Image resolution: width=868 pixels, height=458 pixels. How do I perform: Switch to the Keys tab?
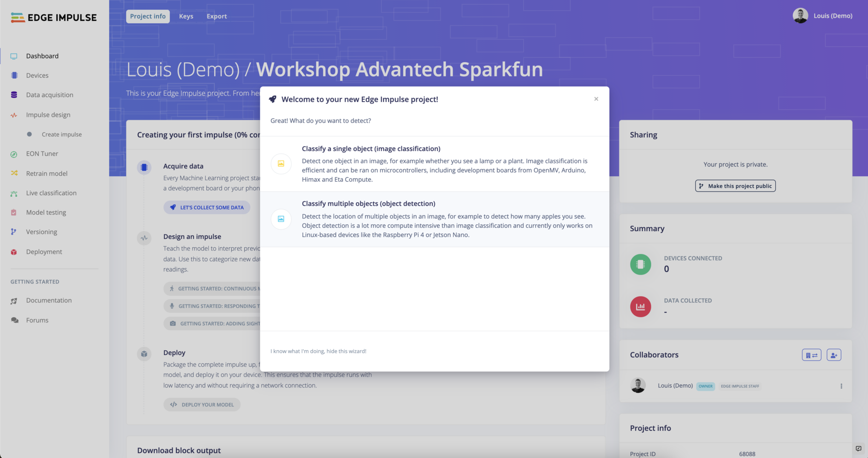186,17
